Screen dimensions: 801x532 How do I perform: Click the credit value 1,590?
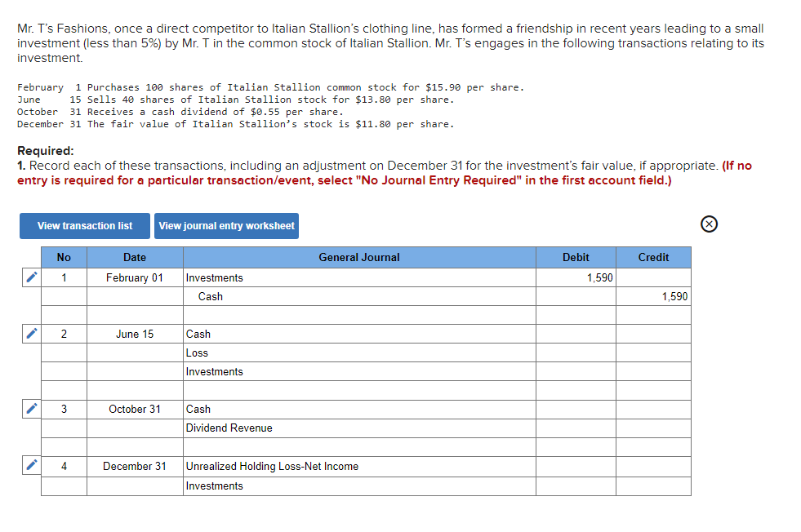654,297
